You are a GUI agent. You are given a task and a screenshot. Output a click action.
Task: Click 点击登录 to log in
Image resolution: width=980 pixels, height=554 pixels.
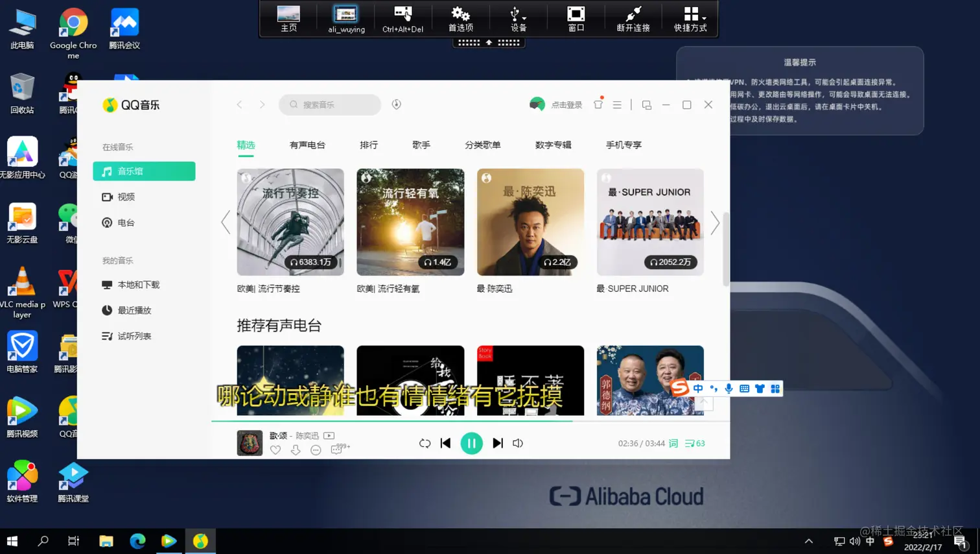tap(567, 104)
